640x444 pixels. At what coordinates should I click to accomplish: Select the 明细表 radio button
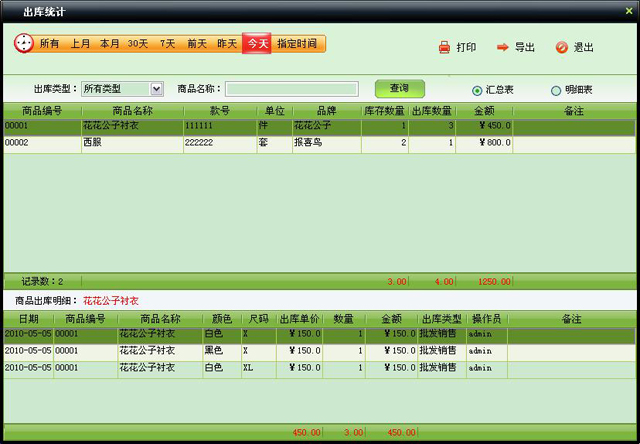coord(556,90)
